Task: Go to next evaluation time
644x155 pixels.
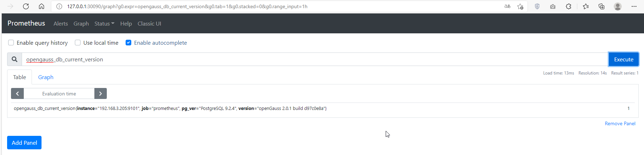Action: (100, 94)
